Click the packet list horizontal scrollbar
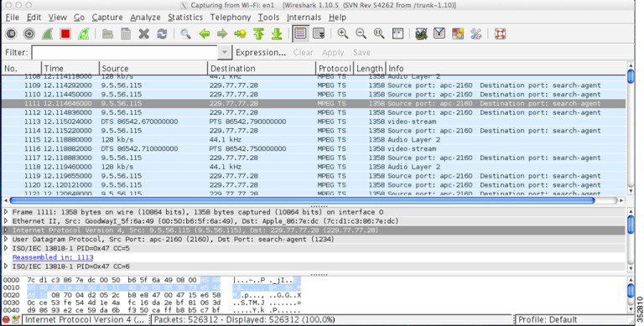The width and height of the screenshot is (644, 326). [302, 200]
